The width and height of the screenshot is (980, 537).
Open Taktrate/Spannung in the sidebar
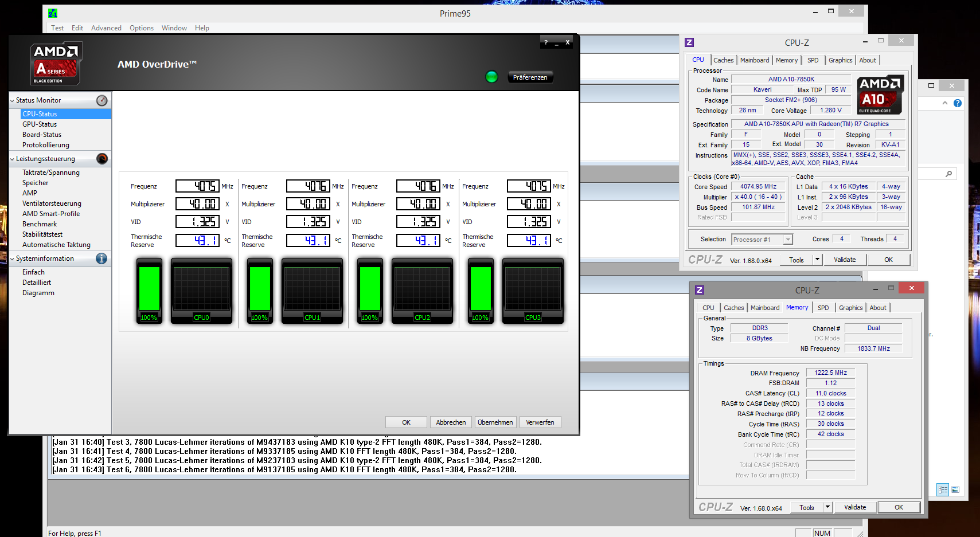pos(51,173)
